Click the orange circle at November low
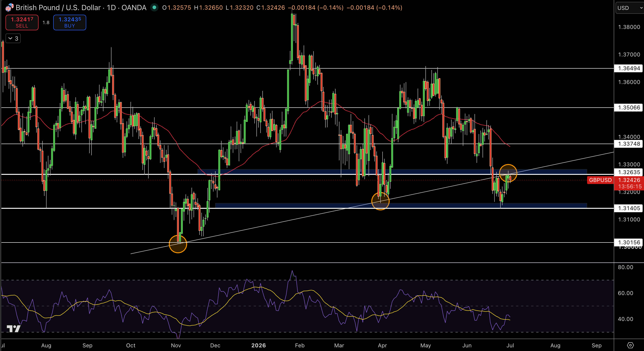The width and height of the screenshot is (644, 351). coord(178,244)
